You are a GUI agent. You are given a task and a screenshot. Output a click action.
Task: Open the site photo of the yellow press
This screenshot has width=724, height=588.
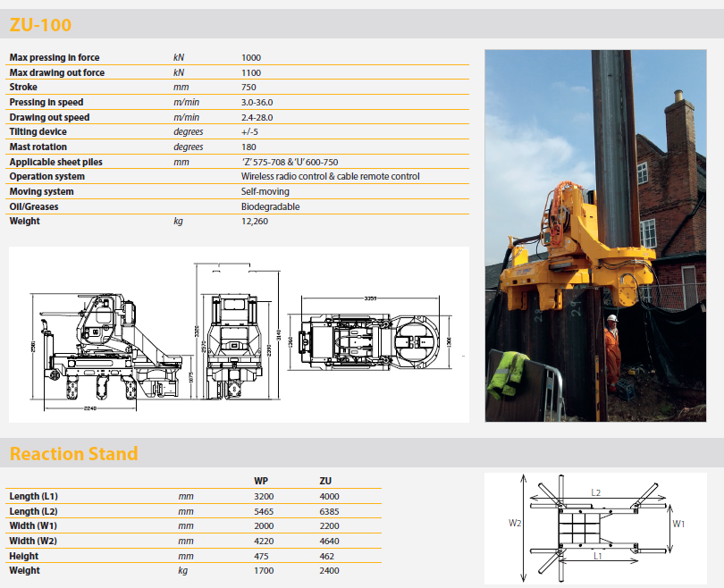click(x=595, y=235)
